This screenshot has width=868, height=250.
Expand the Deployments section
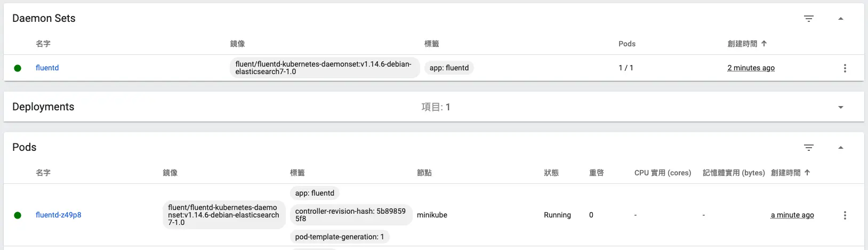point(841,107)
